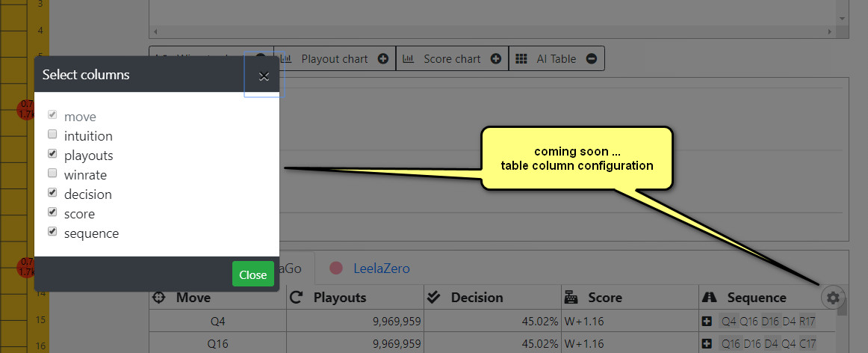Uncheck the score column checkbox
Image resolution: width=868 pixels, height=353 pixels.
[x=52, y=213]
